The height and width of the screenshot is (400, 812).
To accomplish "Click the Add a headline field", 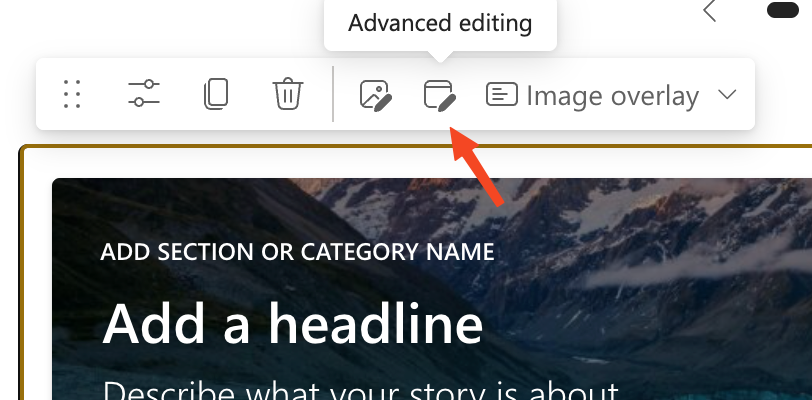I will [x=292, y=323].
